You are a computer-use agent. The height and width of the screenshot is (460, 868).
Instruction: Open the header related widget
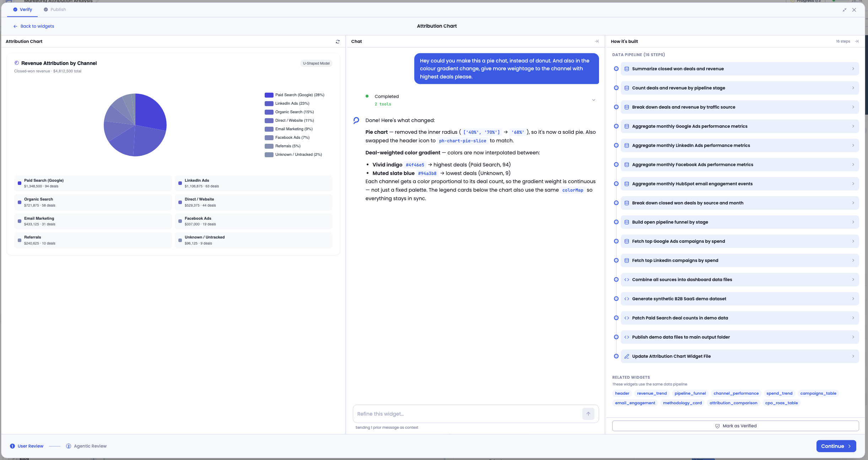622,393
